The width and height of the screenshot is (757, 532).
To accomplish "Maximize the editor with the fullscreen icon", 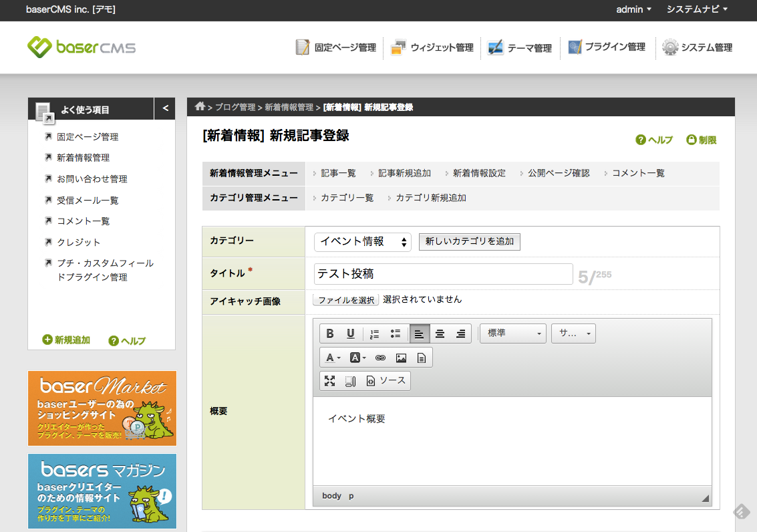I will point(329,380).
